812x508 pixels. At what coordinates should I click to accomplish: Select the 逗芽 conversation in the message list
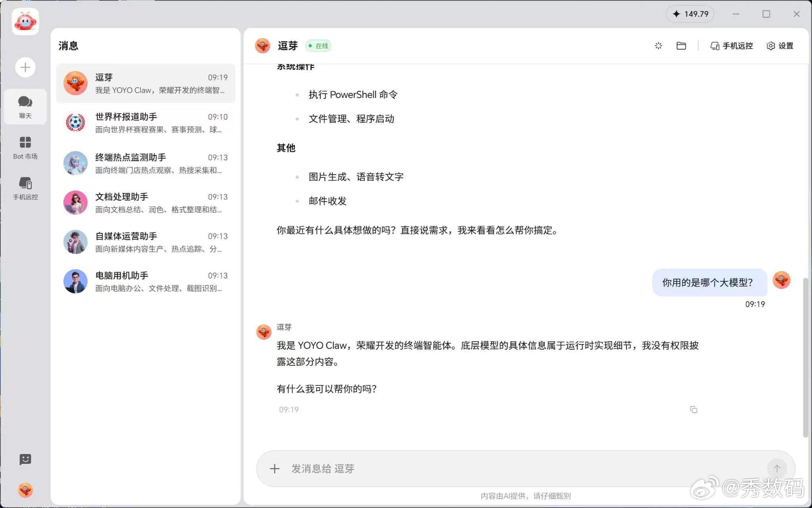tap(146, 83)
